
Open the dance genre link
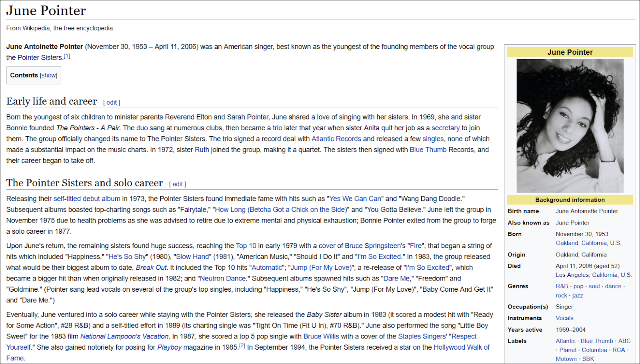pos(613,286)
